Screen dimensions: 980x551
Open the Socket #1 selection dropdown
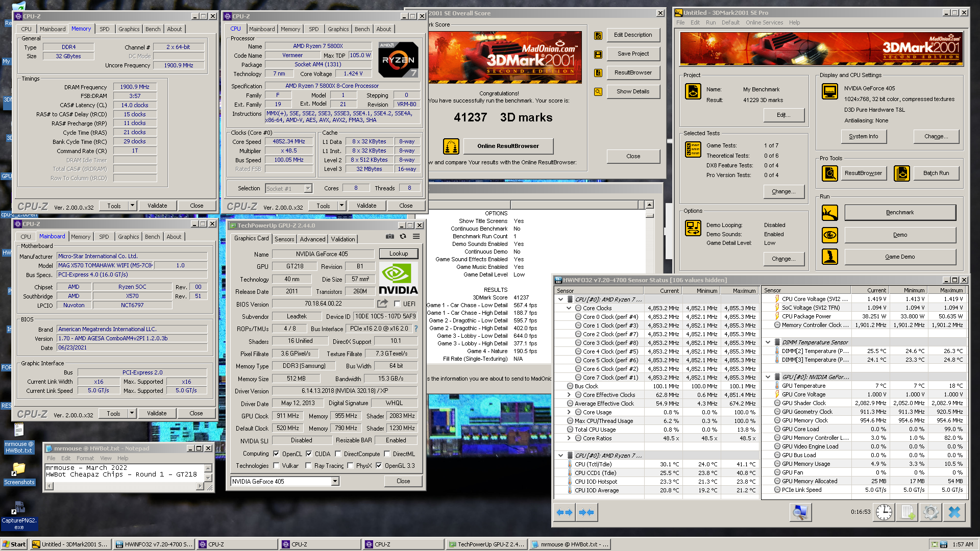[x=308, y=189]
